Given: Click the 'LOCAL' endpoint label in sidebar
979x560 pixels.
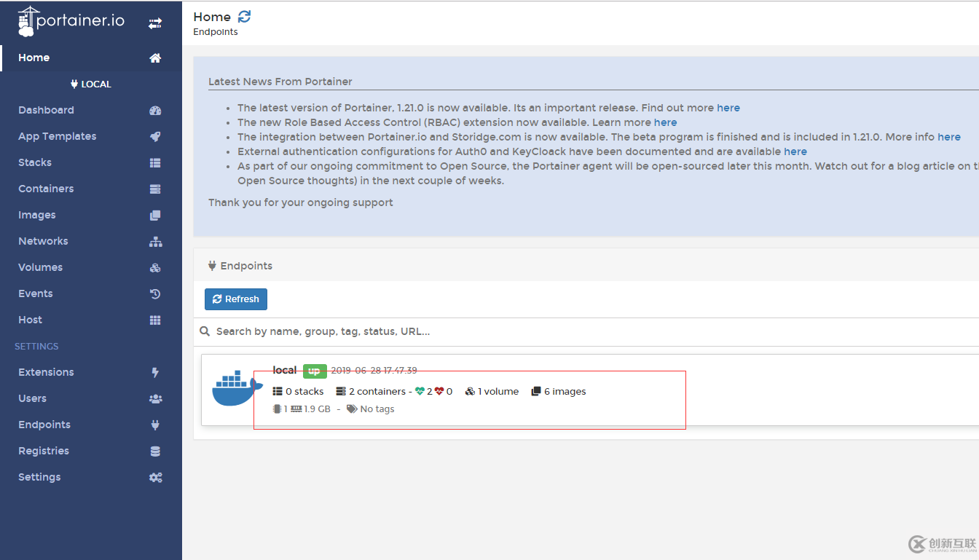Looking at the screenshot, I should coord(96,84).
